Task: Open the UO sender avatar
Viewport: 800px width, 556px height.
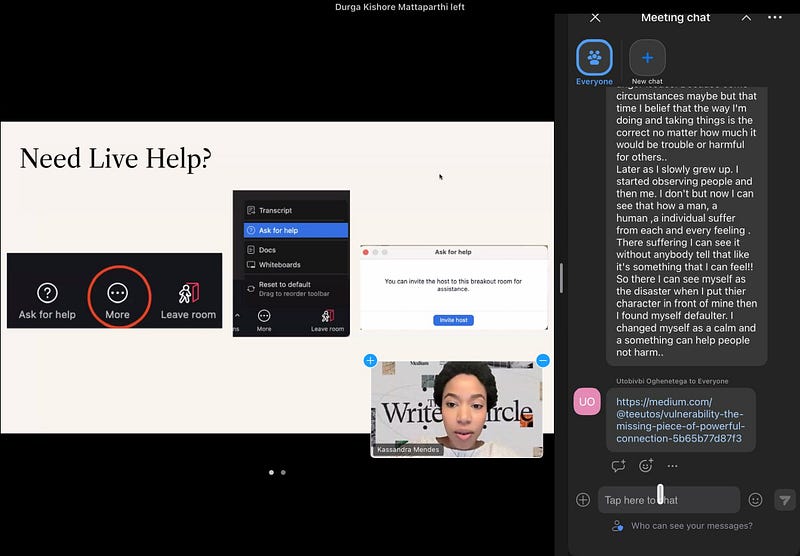Action: pos(587,401)
